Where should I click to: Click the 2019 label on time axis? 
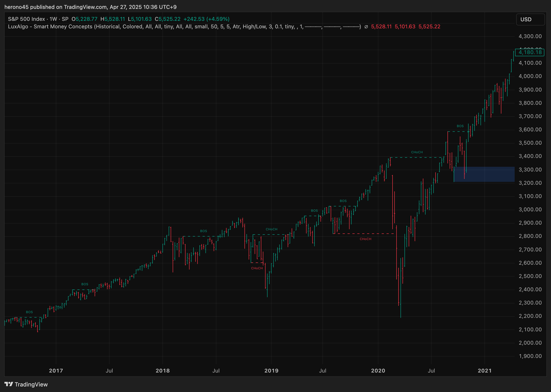(x=271, y=371)
